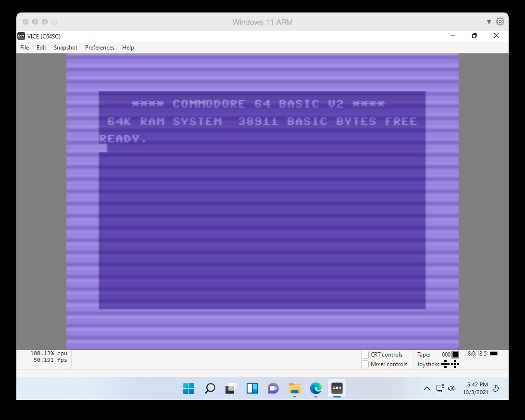Click the second joystick indicator icon
The image size is (525, 420).
455,364
